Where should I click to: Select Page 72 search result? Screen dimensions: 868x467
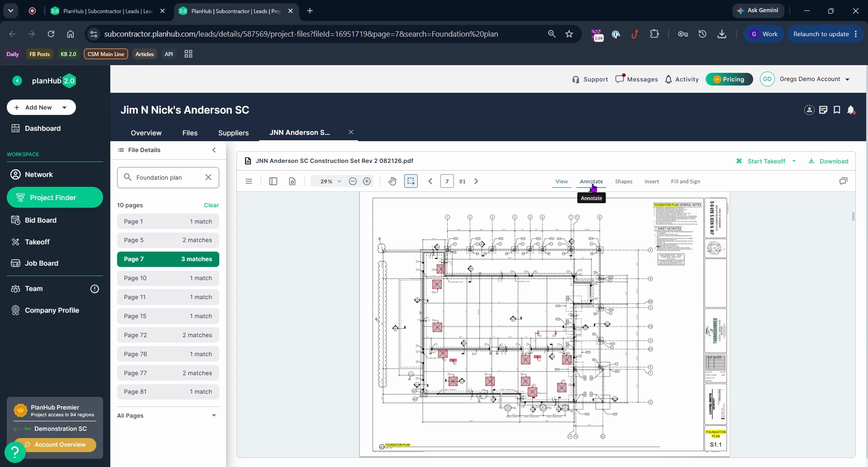(x=168, y=335)
